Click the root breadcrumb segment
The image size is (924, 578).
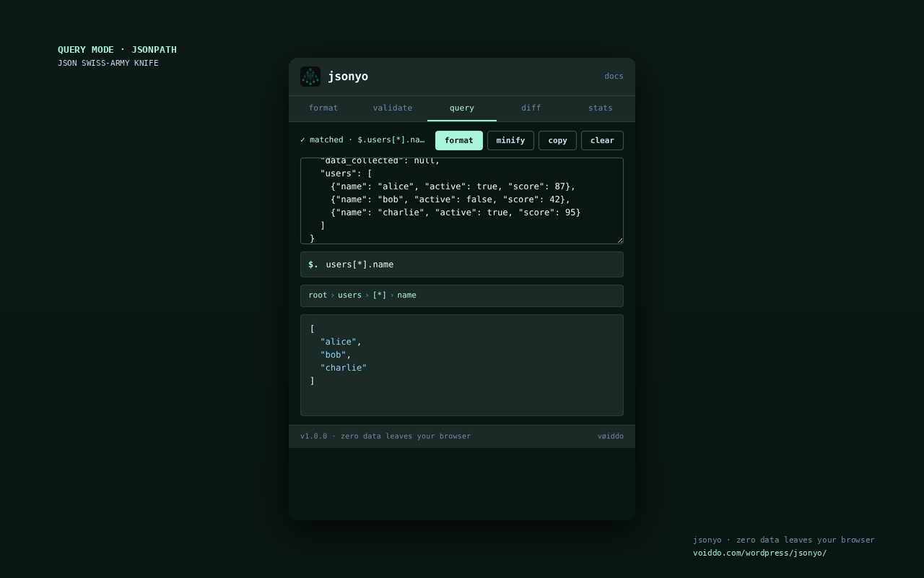point(318,295)
